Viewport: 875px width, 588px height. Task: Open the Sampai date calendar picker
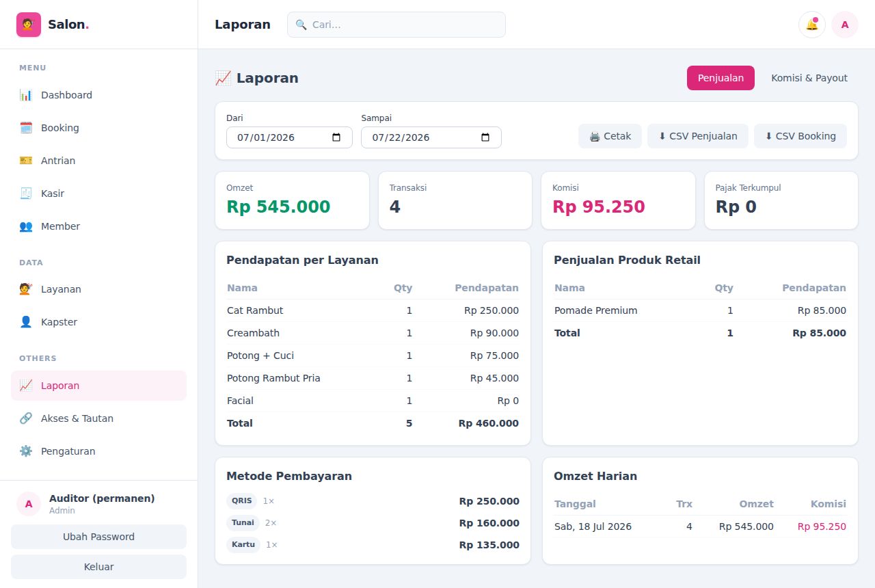click(485, 137)
